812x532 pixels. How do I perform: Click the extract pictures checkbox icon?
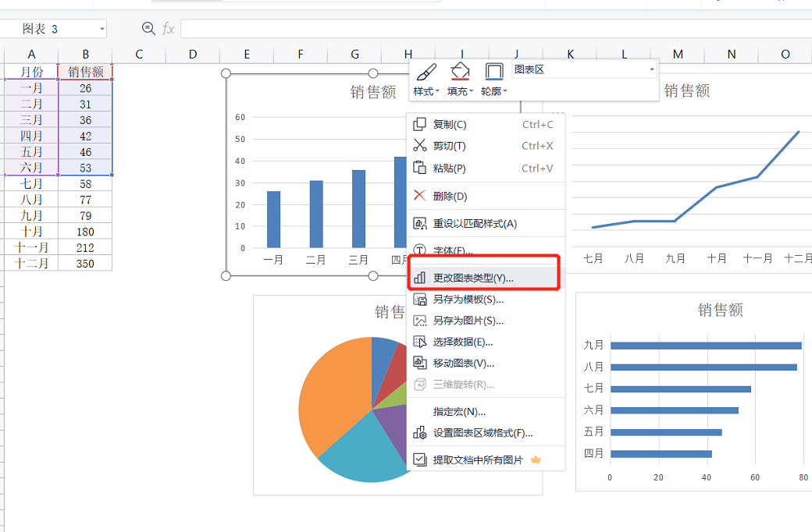419,459
